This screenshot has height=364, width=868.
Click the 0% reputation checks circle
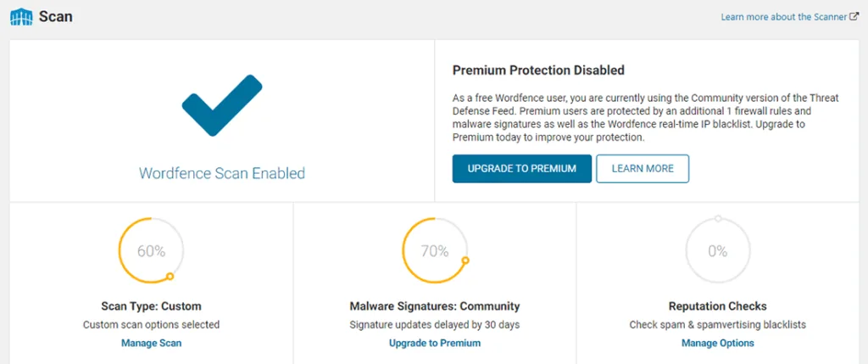717,251
